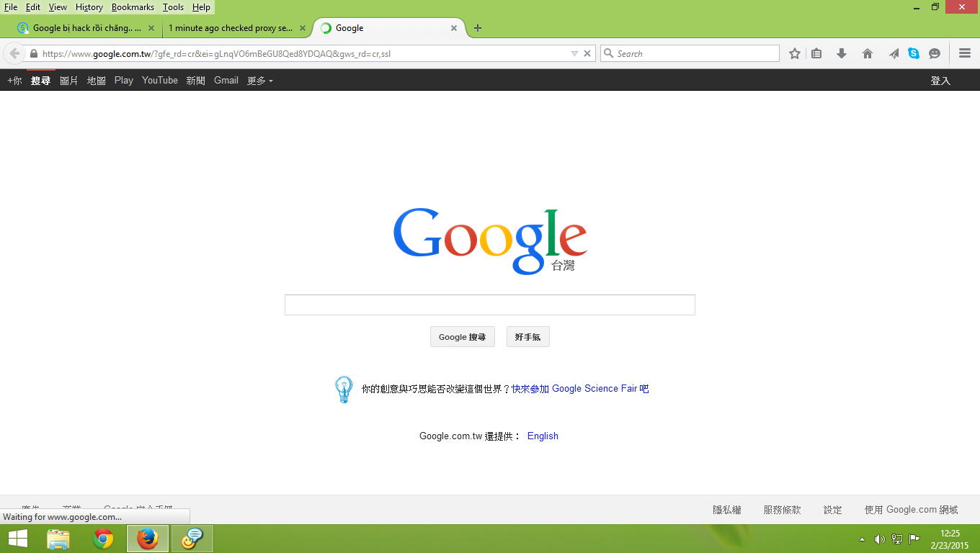Open the smiley messenger app in taskbar
This screenshot has width=980, height=553.
click(192, 539)
